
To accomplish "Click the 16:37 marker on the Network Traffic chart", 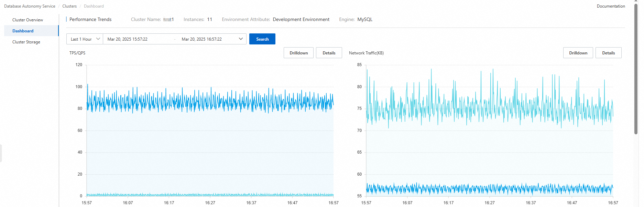I will pos(531,203).
